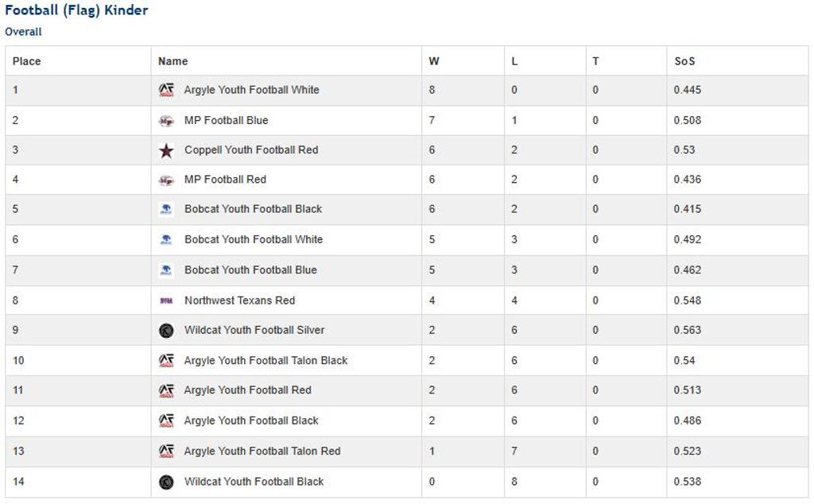Viewport: 814px width, 504px height.
Task: Click the MP Football Blue team logo
Action: coord(166,121)
